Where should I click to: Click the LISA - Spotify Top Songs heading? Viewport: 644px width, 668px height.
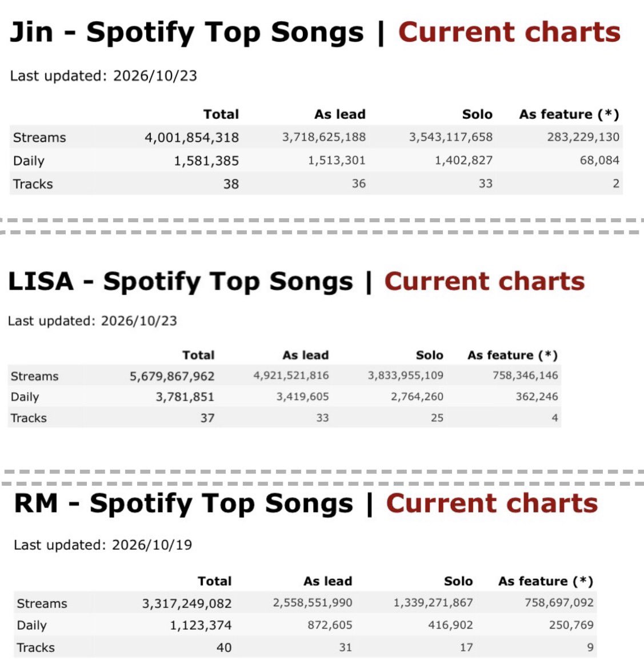181,282
